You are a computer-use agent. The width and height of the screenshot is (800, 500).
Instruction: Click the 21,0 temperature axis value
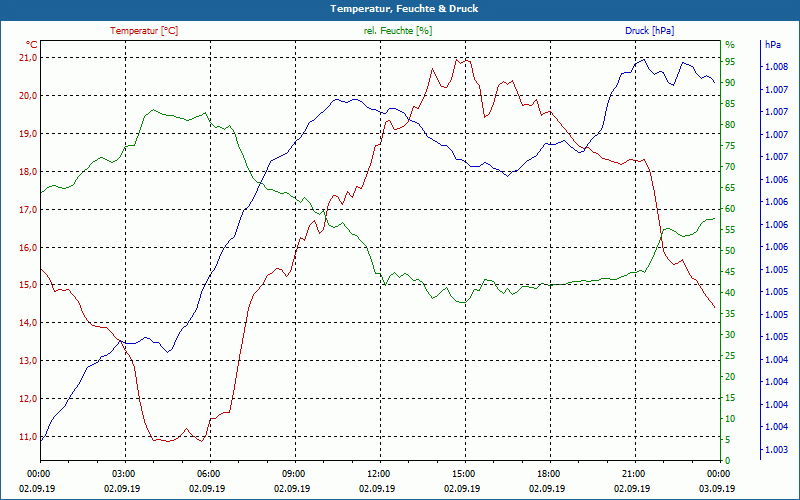(x=29, y=58)
